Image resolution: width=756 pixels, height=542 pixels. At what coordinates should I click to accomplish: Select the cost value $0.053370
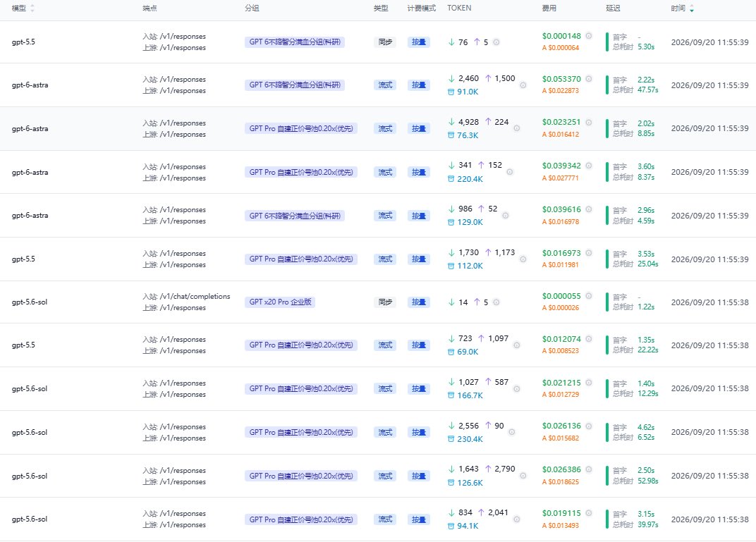[561, 79]
